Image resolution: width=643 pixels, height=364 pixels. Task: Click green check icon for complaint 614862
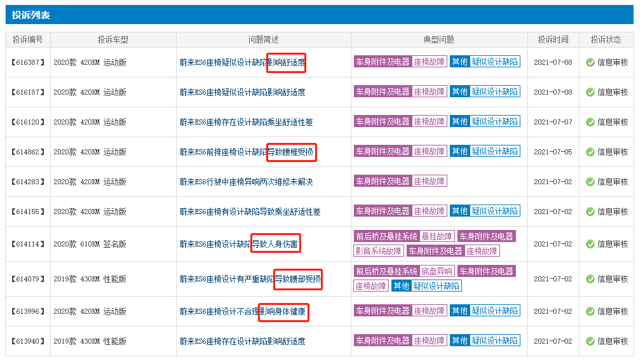[590, 152]
